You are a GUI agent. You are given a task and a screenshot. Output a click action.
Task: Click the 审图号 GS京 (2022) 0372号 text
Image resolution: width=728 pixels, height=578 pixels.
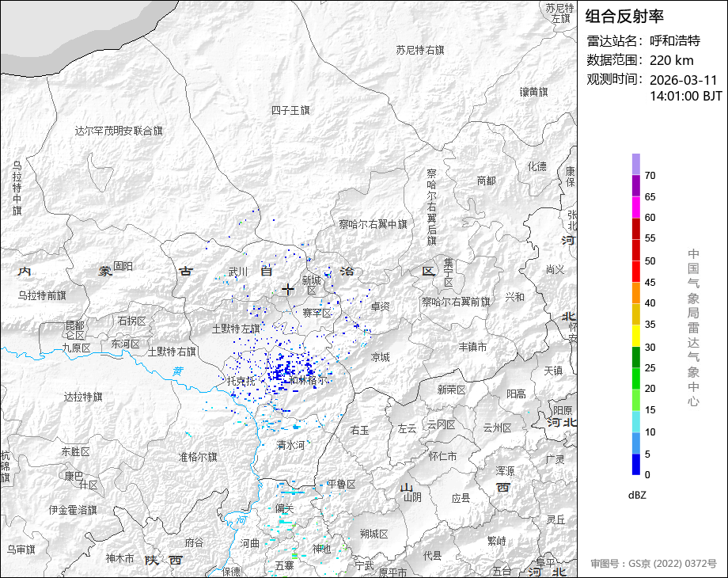click(x=654, y=564)
